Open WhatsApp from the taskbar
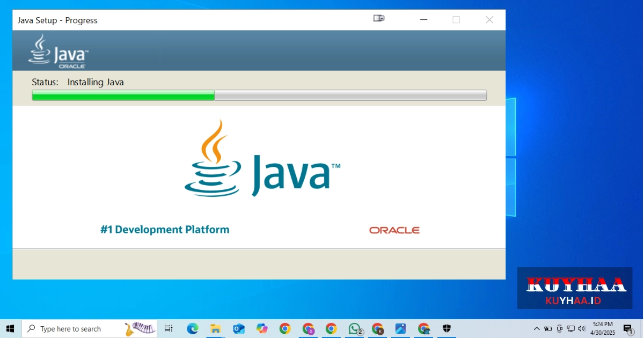This screenshot has width=644, height=338. (355, 328)
